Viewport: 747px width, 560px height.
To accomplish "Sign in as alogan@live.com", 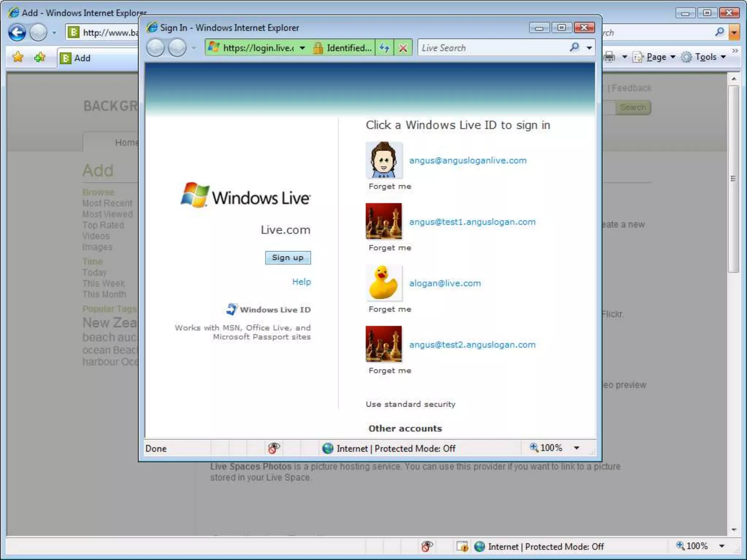I will [x=445, y=283].
